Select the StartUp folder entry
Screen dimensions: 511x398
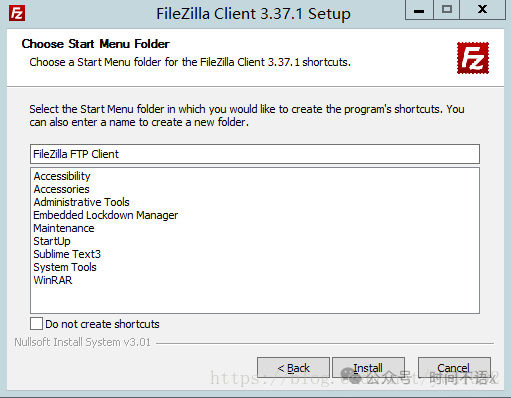(52, 241)
